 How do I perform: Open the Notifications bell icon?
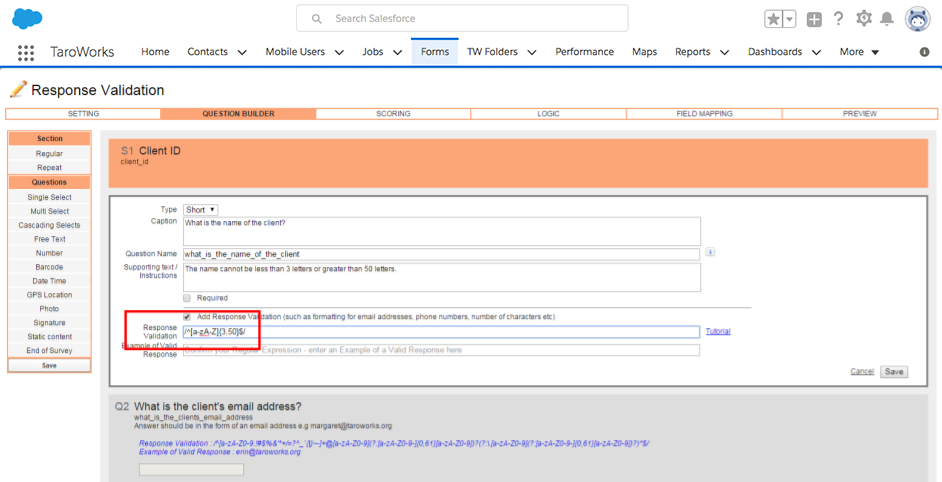(x=887, y=19)
